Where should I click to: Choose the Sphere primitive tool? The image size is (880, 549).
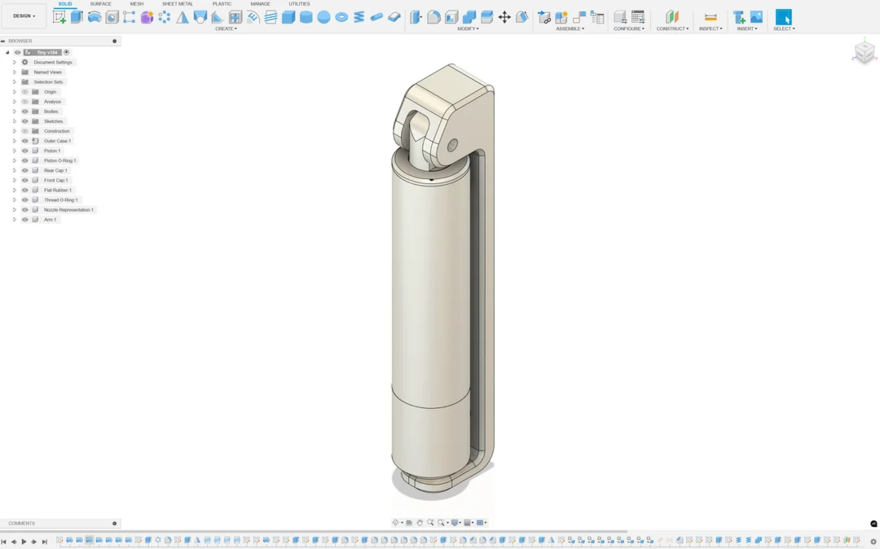324,17
